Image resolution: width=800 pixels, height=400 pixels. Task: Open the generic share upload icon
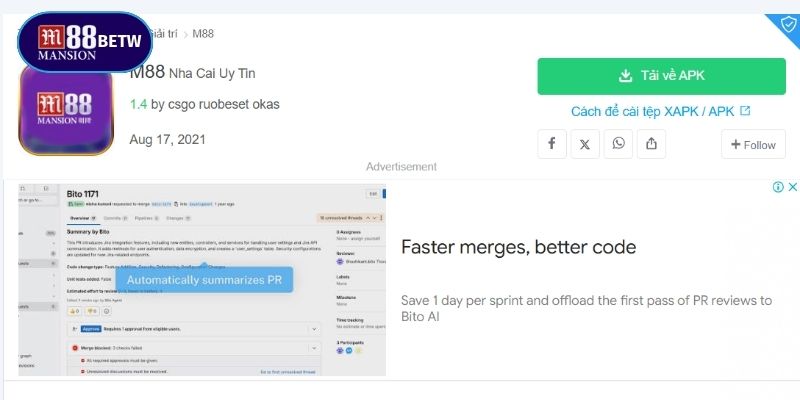pyautogui.click(x=651, y=144)
